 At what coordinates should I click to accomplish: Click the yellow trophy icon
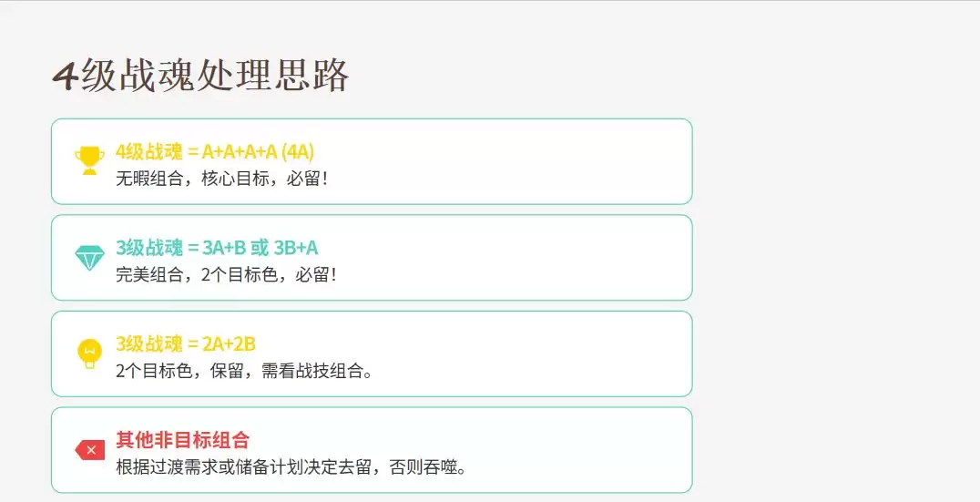[x=89, y=161]
